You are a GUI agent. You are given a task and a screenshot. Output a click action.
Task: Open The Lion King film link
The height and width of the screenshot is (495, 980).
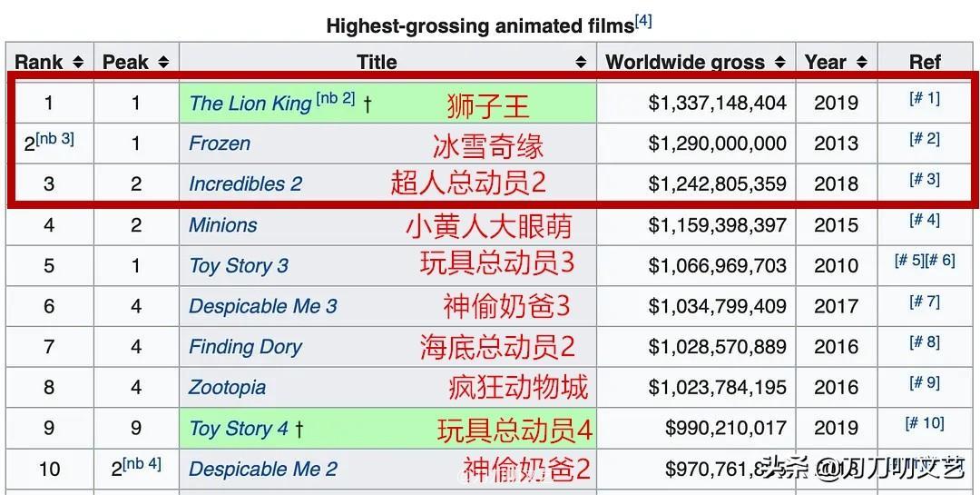pos(250,104)
